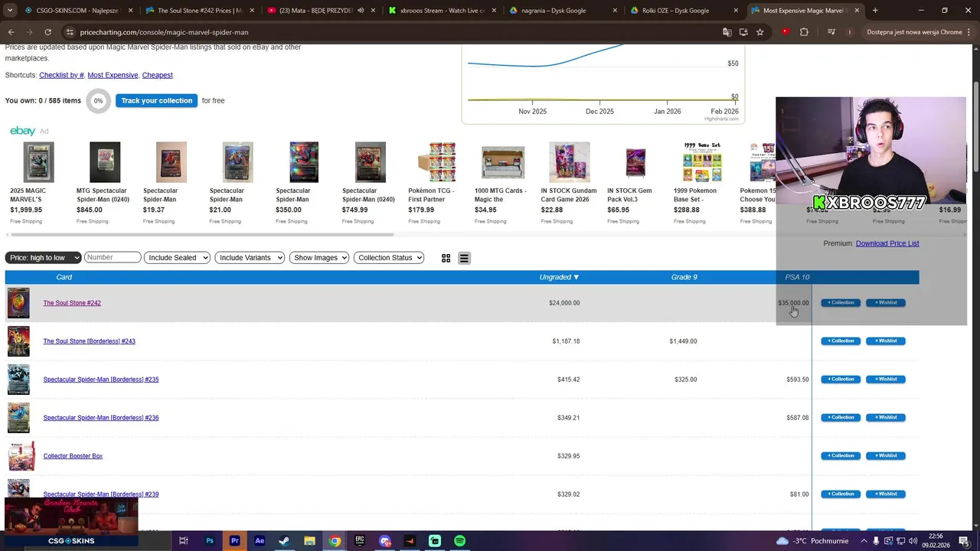Screen dimensions: 980x551
Task: Reload the page with refresh icon
Action: (x=47, y=32)
